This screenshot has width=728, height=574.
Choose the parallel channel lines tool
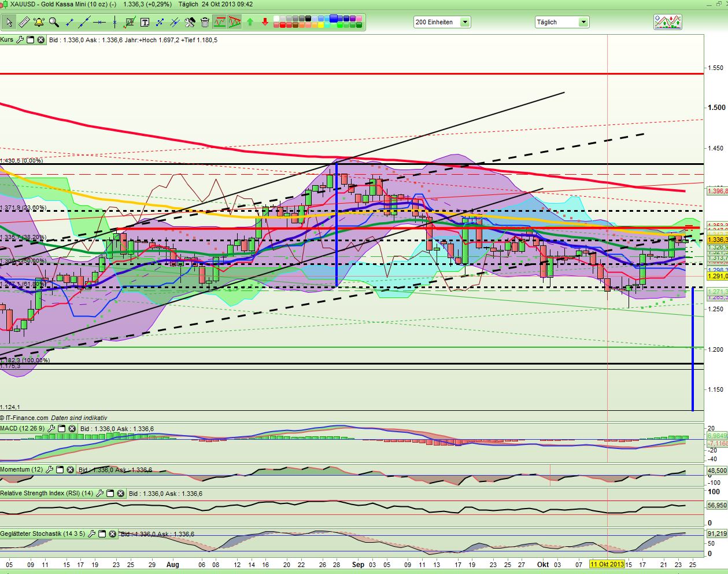coord(175,22)
